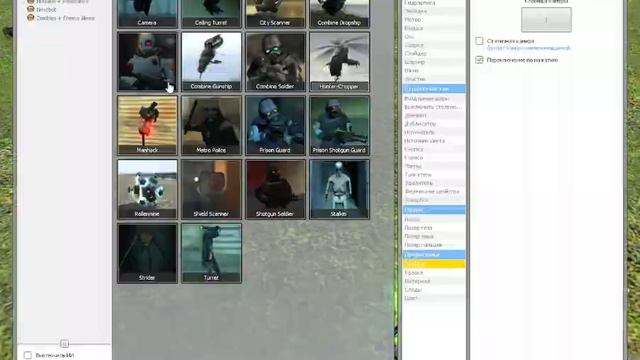
Task: Spawn the Ceiling Turret NPC
Action: tap(211, 13)
